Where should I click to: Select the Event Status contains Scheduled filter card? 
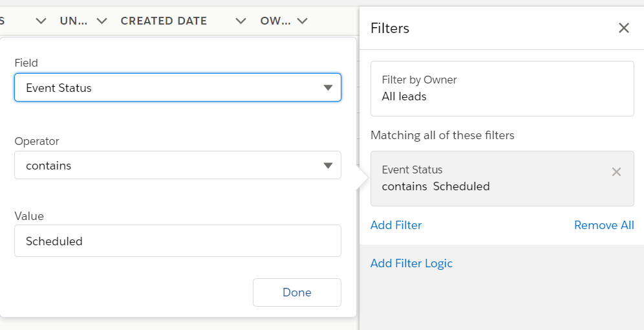tap(491, 179)
